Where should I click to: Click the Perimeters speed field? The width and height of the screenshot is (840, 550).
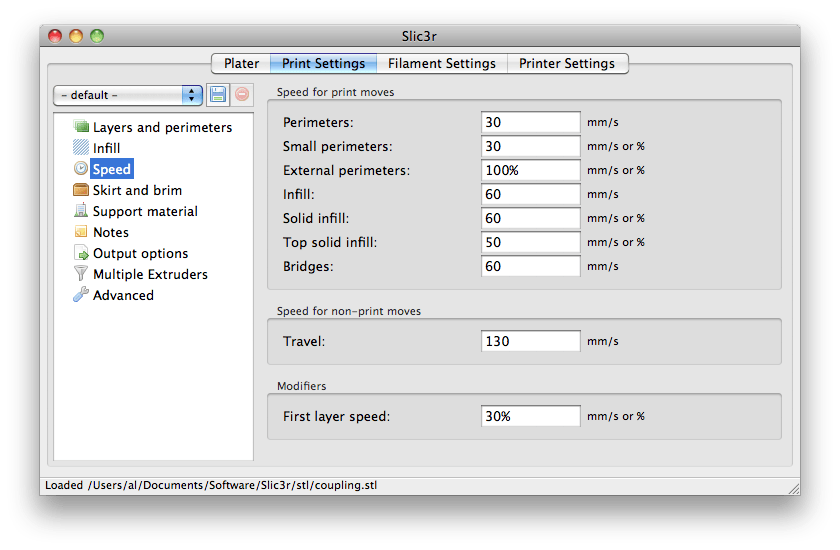point(530,122)
